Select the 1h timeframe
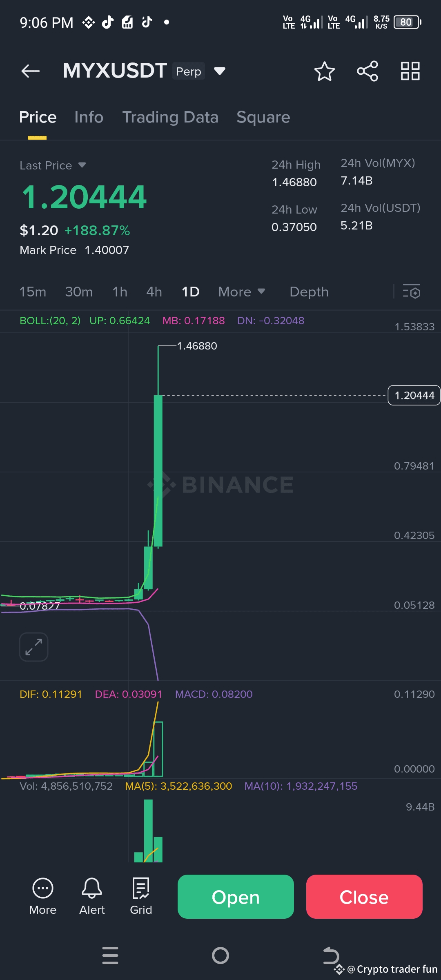441x980 pixels. (x=120, y=292)
